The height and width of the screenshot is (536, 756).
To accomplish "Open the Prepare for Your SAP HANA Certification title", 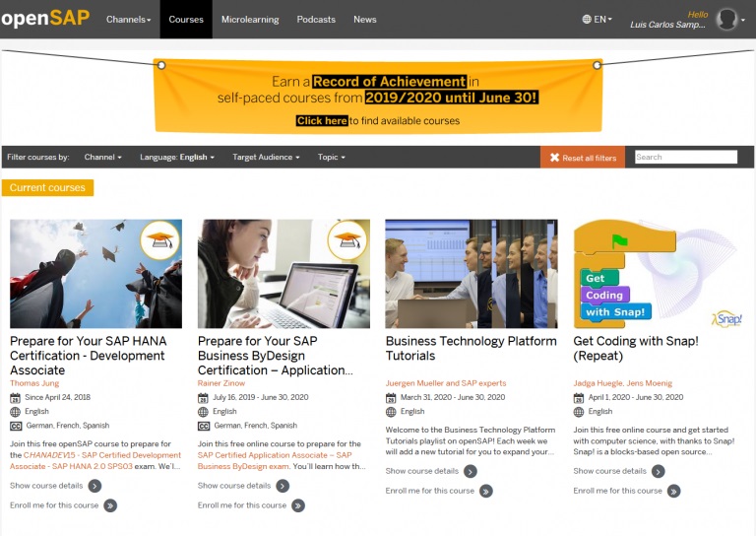I will (x=88, y=356).
